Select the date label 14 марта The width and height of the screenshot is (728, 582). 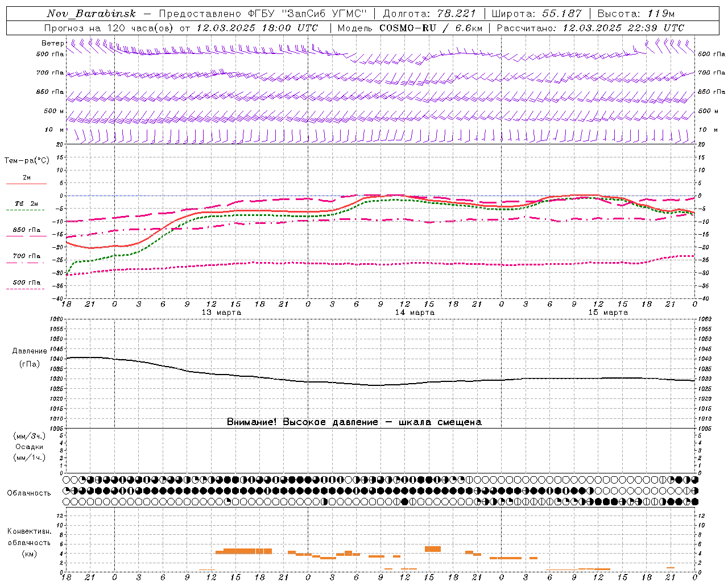415,313
